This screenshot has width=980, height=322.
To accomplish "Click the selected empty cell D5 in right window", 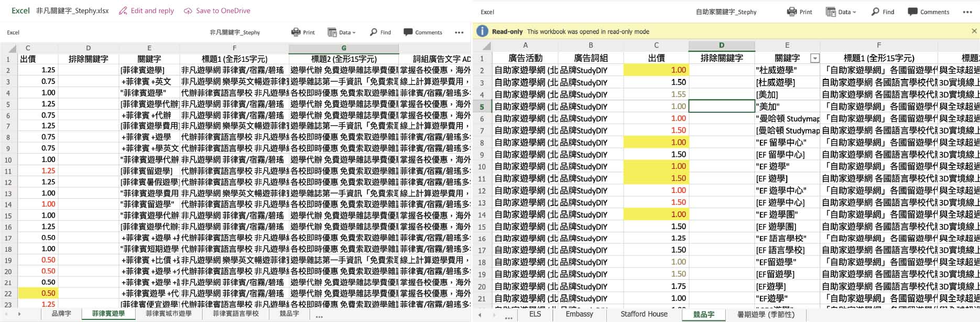I will tap(722, 106).
